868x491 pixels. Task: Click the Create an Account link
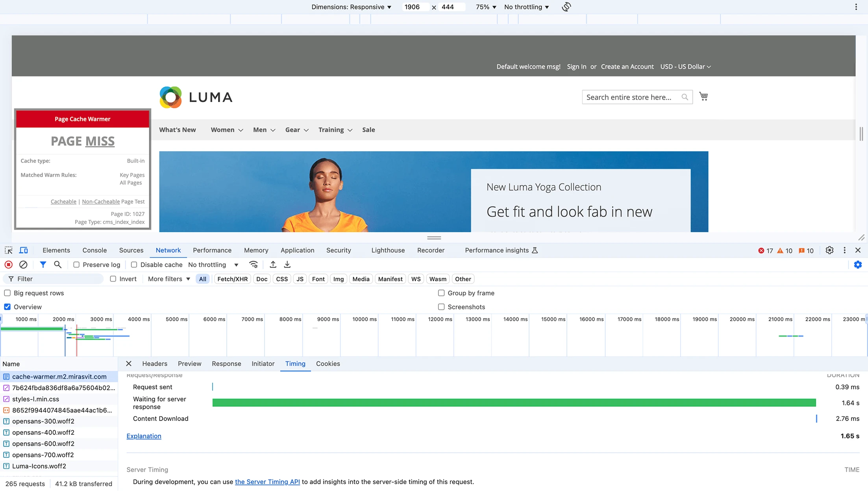pyautogui.click(x=627, y=67)
